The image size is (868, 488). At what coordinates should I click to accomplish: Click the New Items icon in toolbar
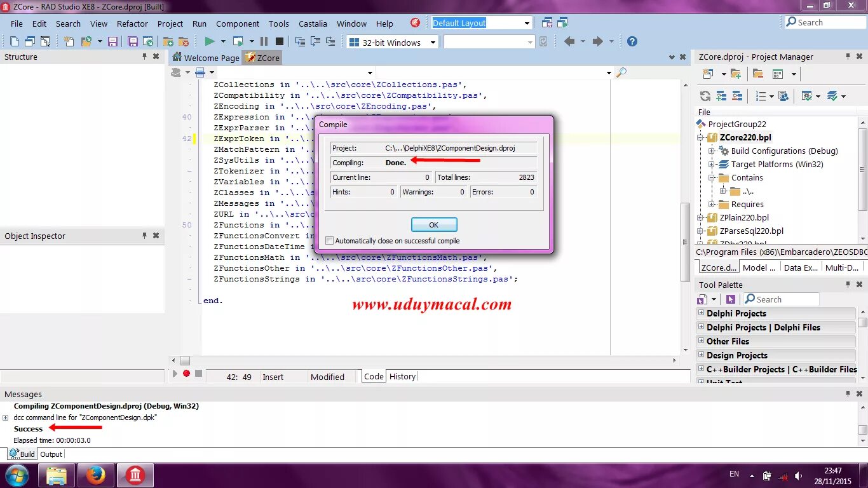coord(69,41)
